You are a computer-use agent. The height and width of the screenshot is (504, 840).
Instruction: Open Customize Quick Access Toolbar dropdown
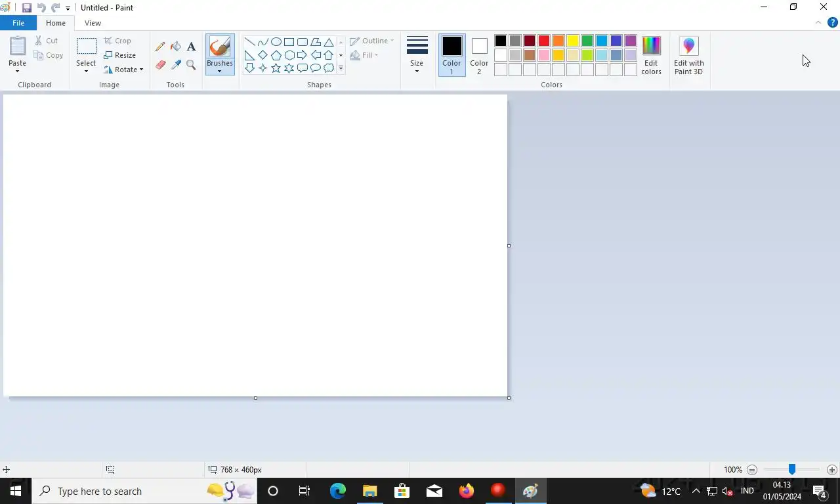pos(68,9)
